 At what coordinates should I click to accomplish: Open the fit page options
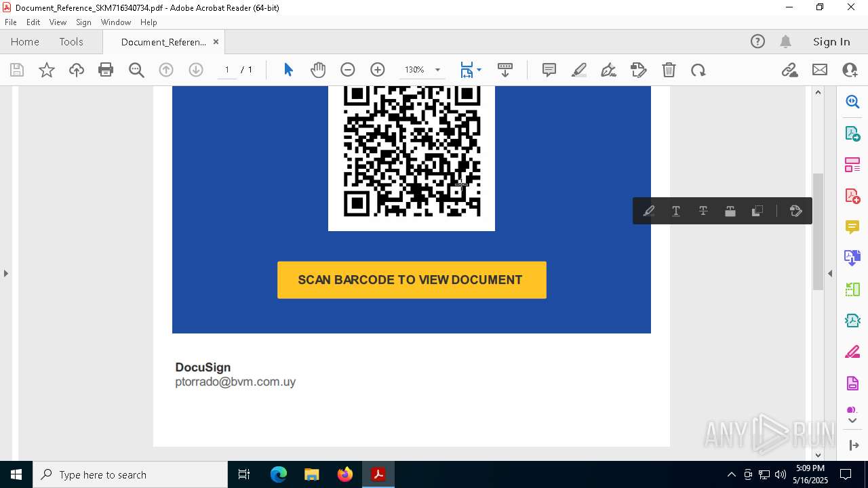tap(471, 70)
